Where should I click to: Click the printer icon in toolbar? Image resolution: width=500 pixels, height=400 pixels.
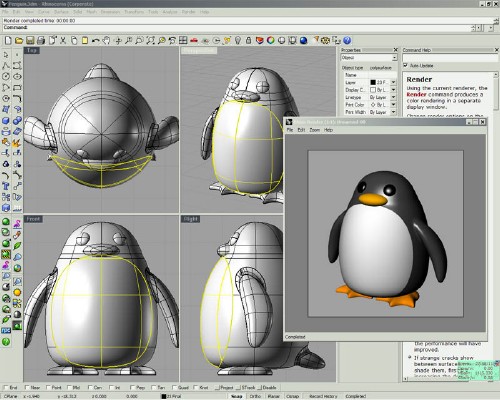tap(41, 41)
